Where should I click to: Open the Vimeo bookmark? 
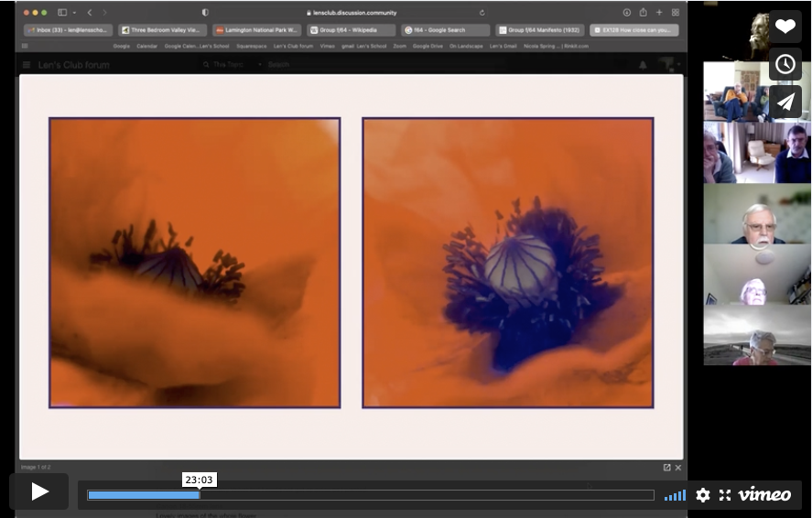click(x=328, y=46)
